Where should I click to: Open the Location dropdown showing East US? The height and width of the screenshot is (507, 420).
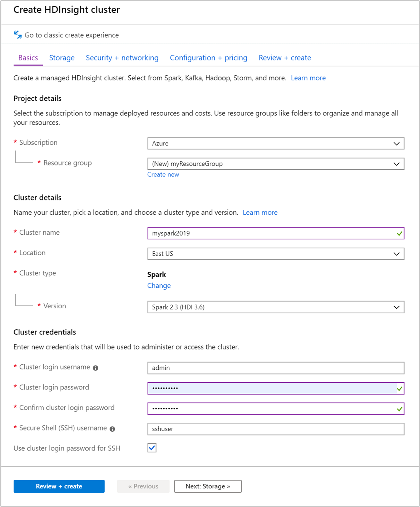click(x=276, y=254)
